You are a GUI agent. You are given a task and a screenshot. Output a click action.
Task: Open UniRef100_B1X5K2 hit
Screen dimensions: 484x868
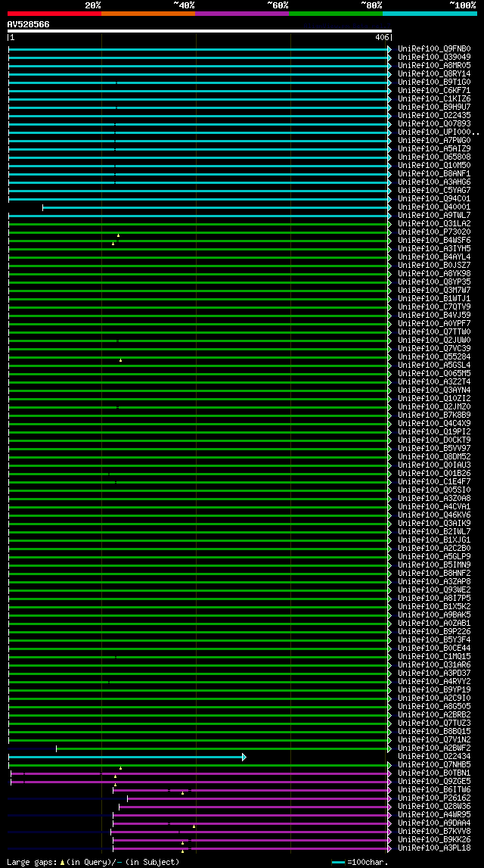(x=434, y=607)
